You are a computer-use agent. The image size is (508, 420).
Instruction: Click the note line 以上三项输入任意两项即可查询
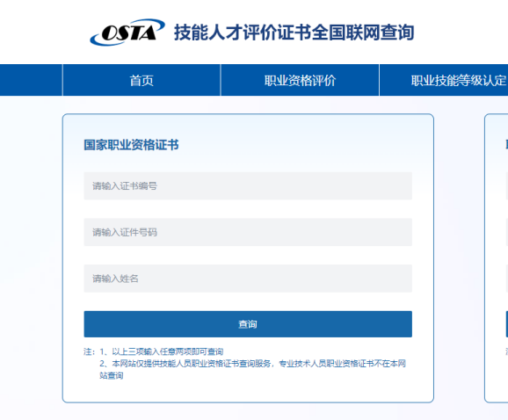click(162, 351)
